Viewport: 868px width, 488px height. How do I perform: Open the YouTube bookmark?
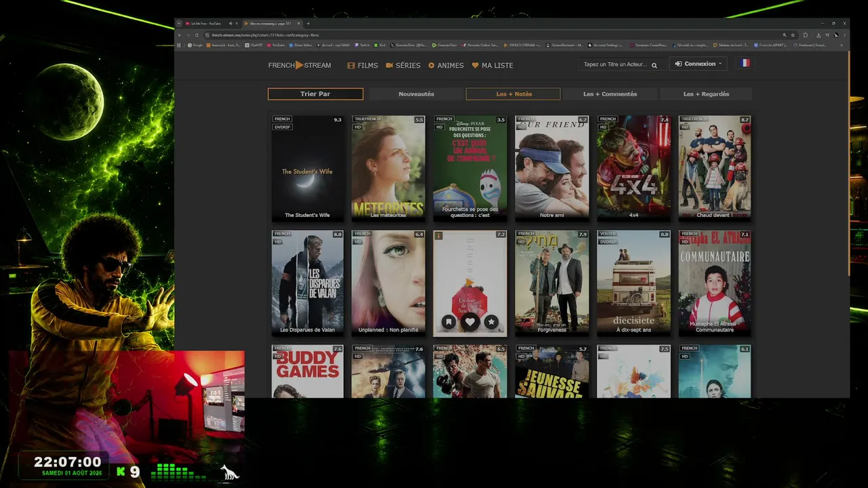point(276,45)
